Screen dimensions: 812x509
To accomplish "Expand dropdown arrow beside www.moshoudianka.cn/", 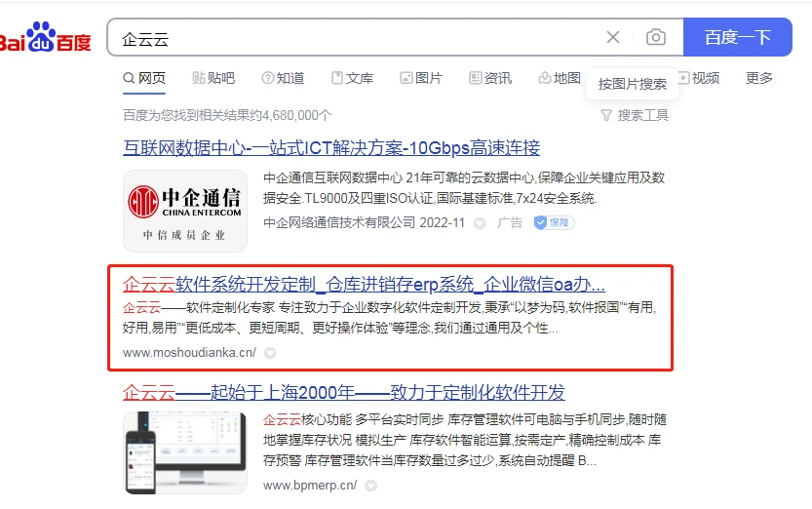I will (270, 353).
